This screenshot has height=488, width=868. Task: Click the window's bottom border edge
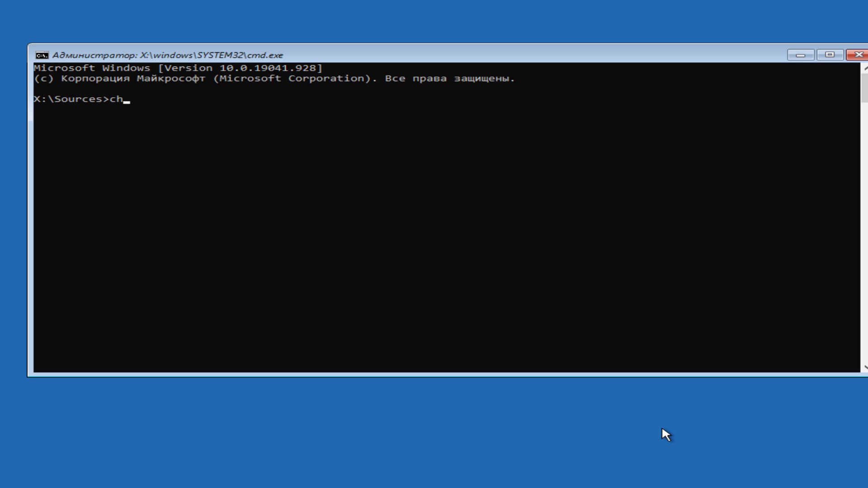[x=434, y=375]
